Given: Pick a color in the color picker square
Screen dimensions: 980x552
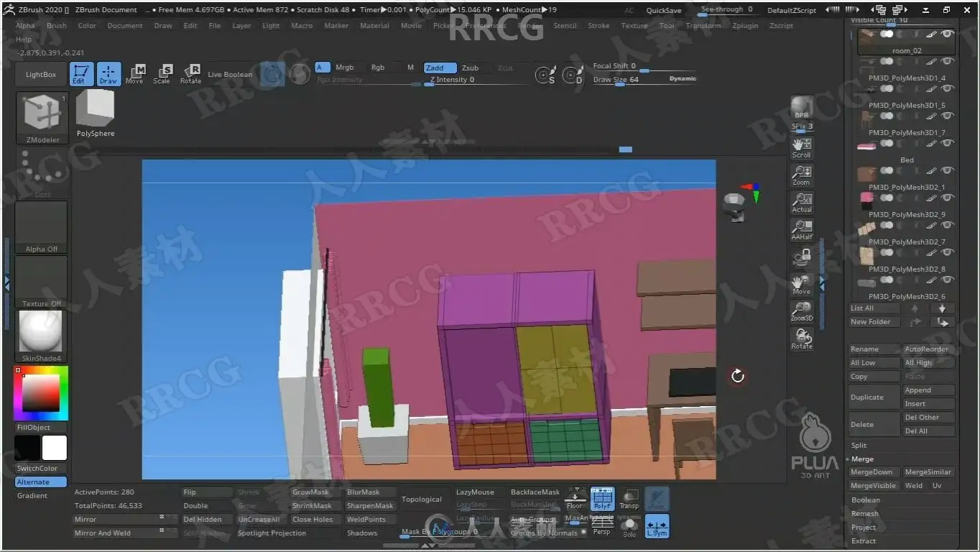Looking at the screenshot, I should 40,392.
